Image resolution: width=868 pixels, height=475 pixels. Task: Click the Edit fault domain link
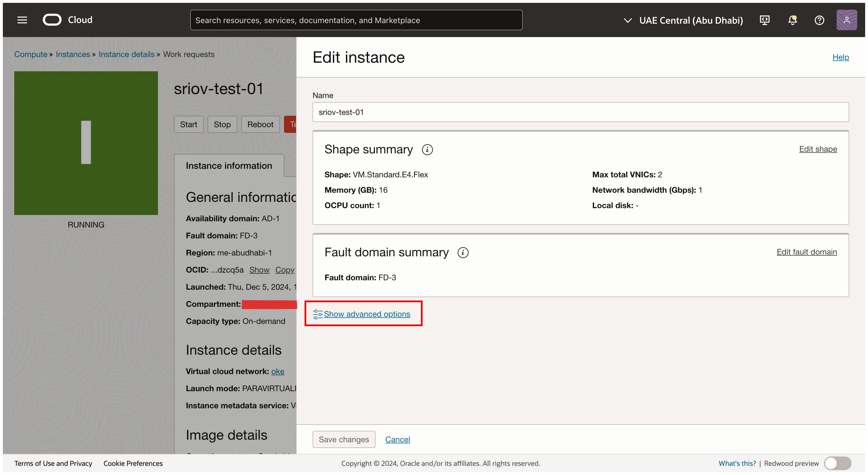coord(806,252)
